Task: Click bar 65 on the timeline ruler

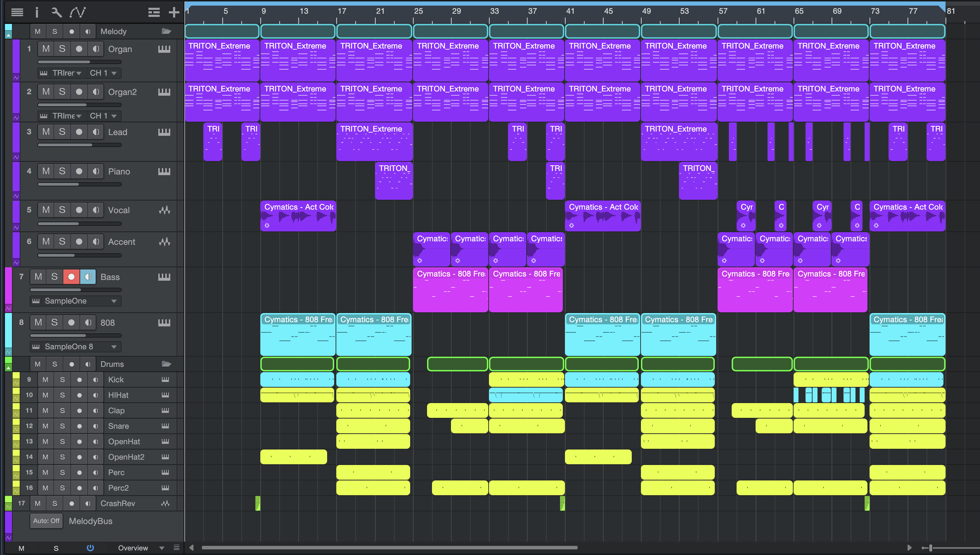Action: tap(798, 11)
